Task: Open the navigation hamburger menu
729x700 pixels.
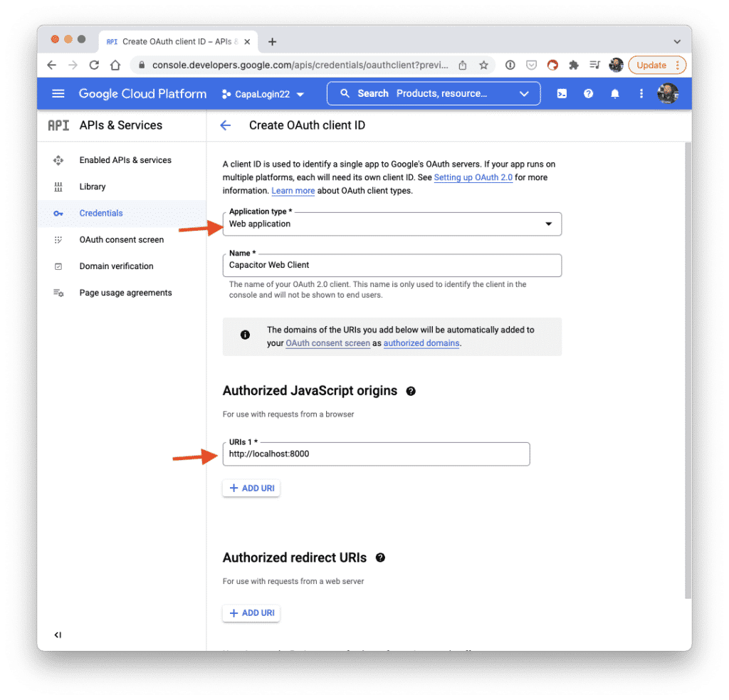Action: [x=58, y=93]
